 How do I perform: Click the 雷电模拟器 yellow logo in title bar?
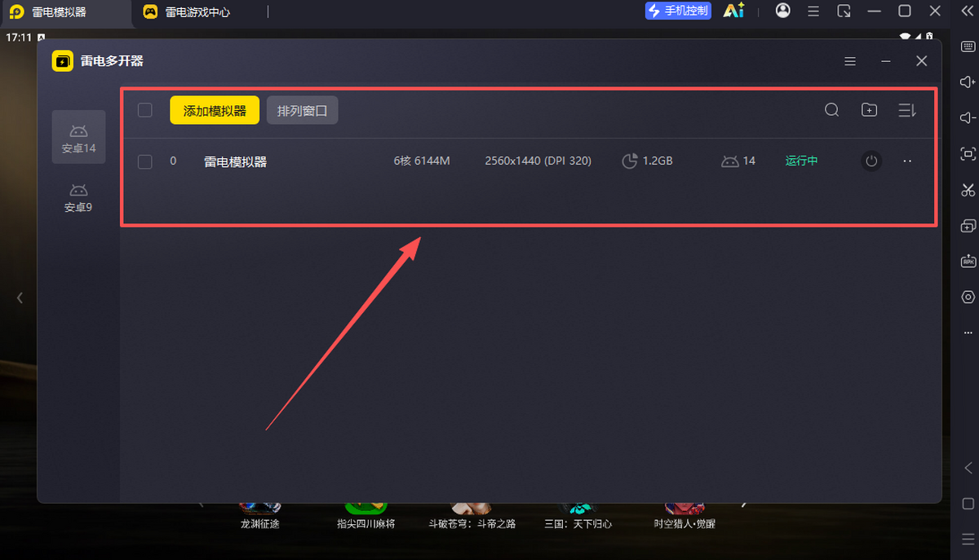click(16, 12)
